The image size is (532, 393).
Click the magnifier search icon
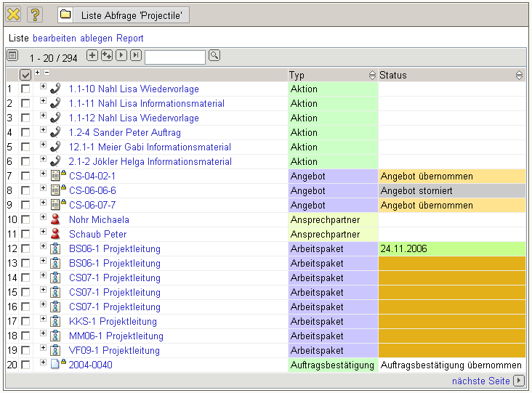[214, 55]
